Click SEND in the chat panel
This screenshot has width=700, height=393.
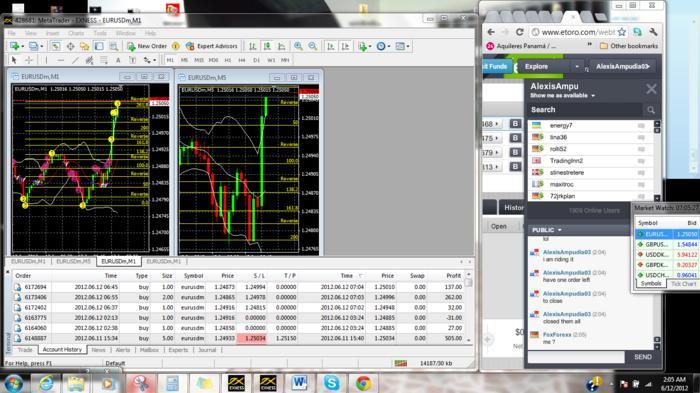(x=643, y=357)
